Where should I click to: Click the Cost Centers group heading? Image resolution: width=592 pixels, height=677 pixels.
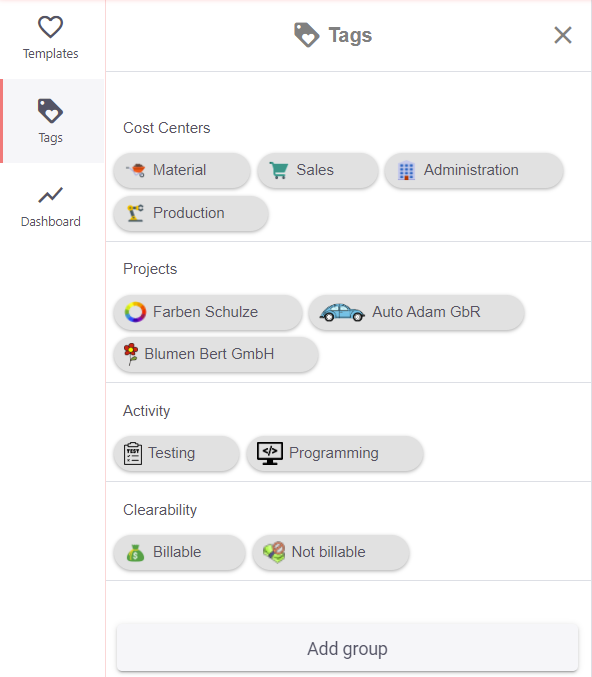pos(167,128)
